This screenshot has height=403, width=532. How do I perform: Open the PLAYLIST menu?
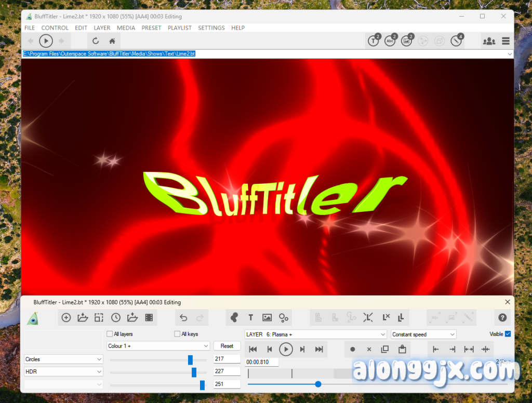point(180,28)
